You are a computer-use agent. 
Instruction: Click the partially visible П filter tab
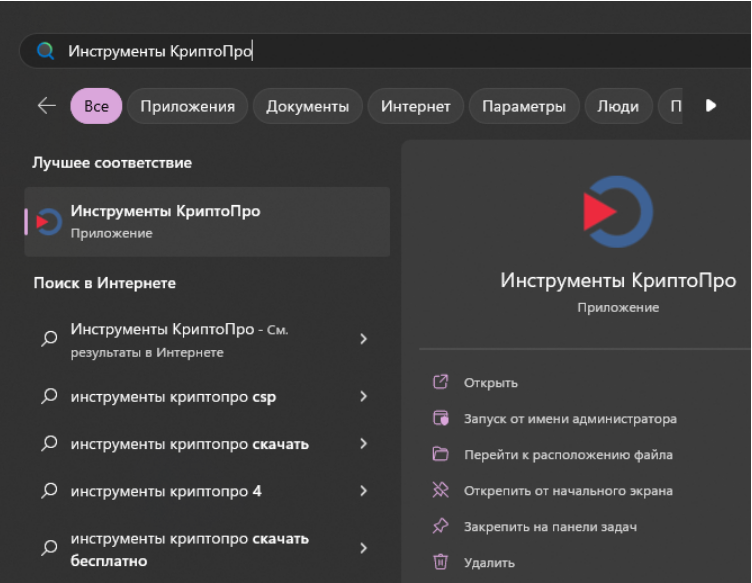tap(670, 106)
